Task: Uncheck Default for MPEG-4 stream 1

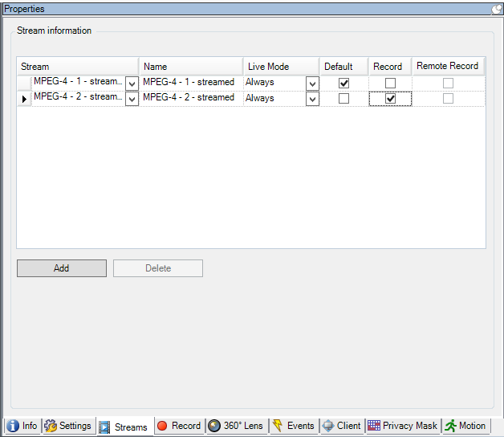Action: pyautogui.click(x=343, y=83)
